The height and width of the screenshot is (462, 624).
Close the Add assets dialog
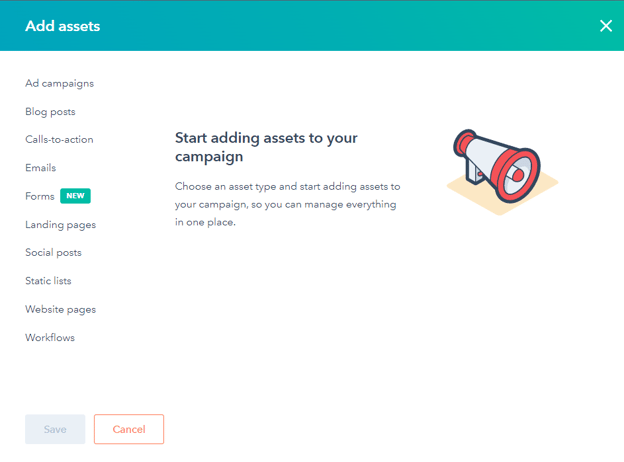tap(605, 26)
